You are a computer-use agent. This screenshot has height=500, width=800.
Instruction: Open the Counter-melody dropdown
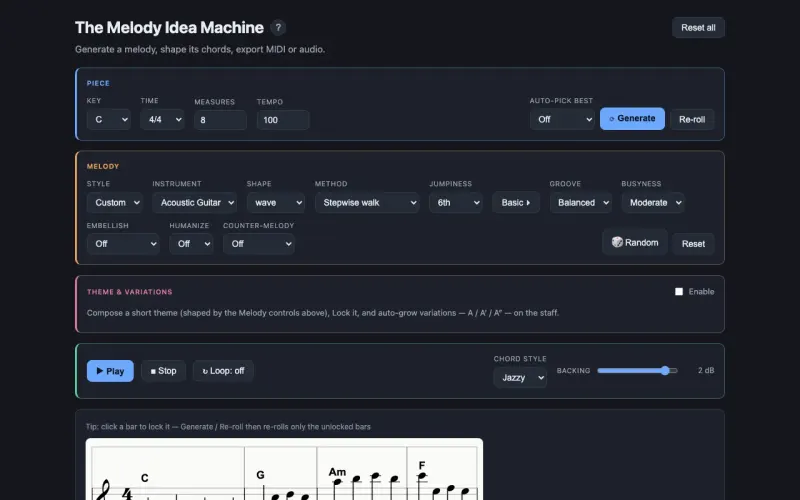click(x=259, y=244)
